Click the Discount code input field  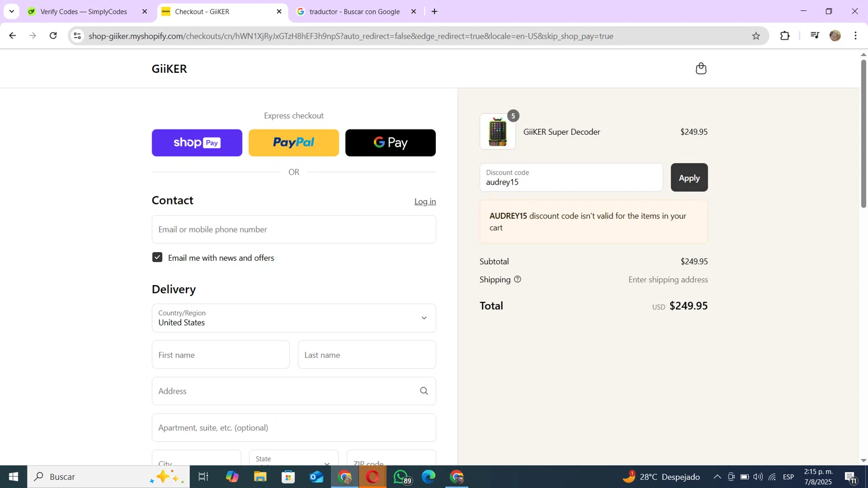tap(571, 178)
